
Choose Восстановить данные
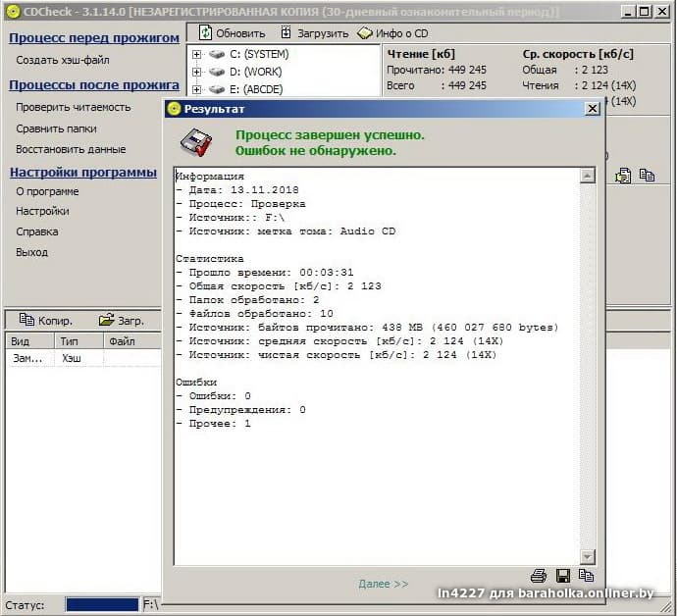[71, 149]
